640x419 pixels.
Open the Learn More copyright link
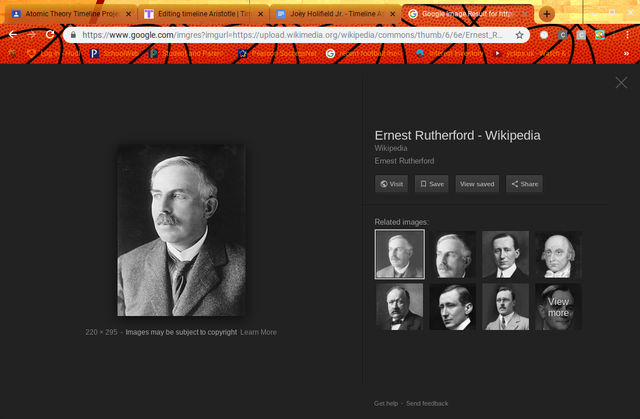tap(258, 332)
